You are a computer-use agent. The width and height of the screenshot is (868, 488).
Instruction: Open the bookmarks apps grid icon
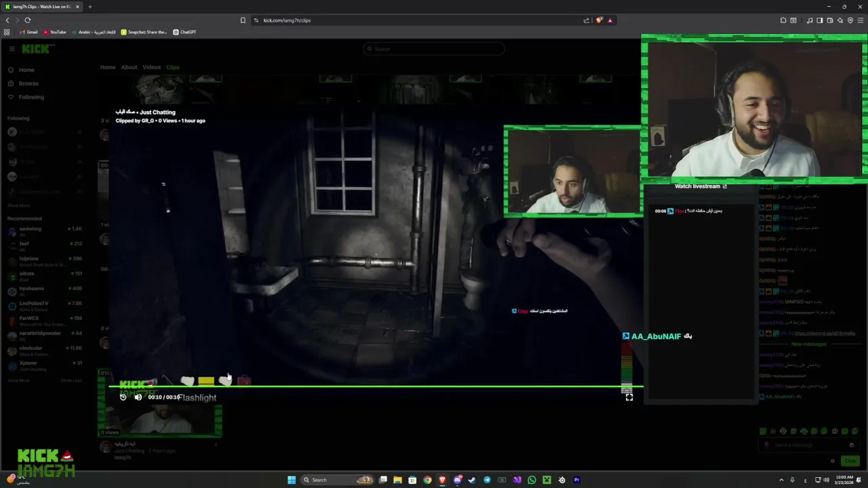(x=7, y=32)
